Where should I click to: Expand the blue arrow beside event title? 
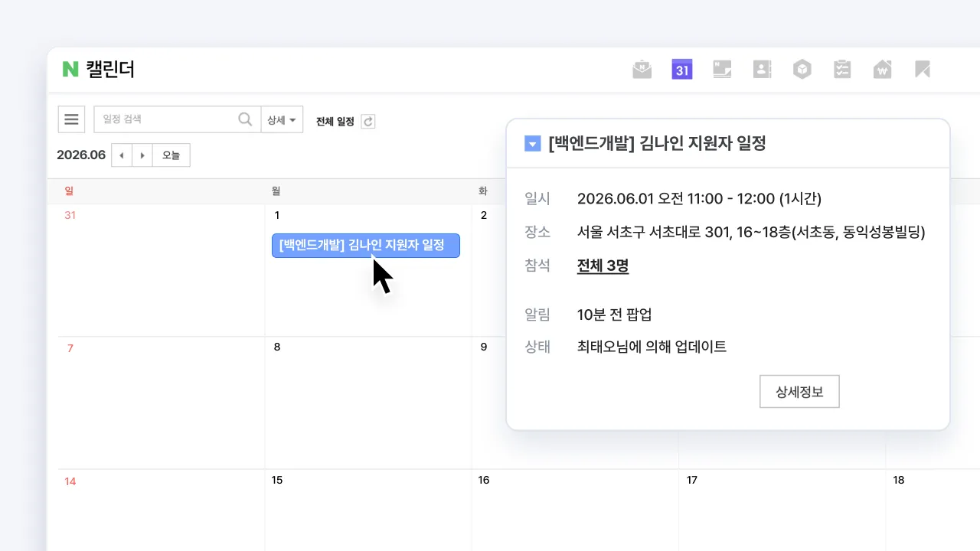tap(533, 143)
